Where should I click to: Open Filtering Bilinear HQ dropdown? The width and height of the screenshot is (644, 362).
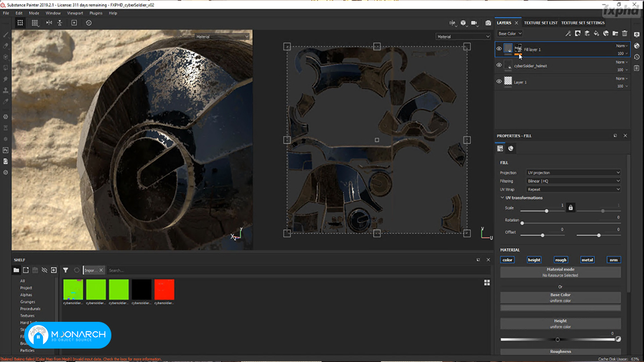pyautogui.click(x=574, y=181)
